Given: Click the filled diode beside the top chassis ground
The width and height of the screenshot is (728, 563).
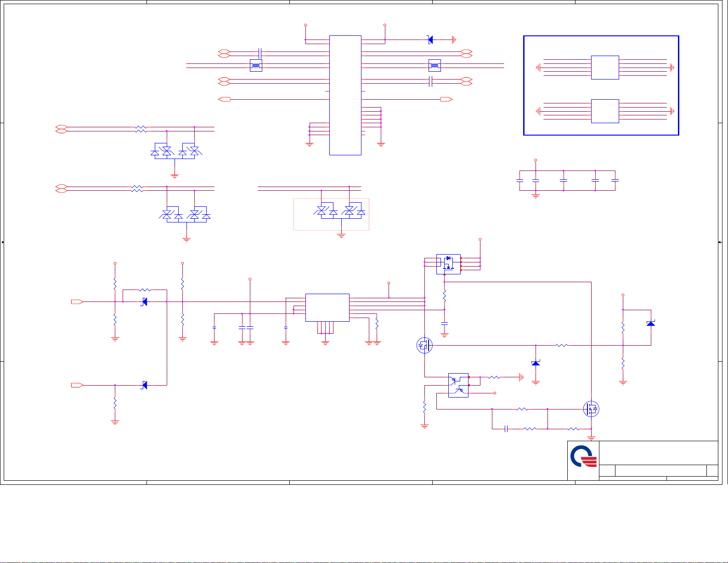Looking at the screenshot, I should coord(430,40).
